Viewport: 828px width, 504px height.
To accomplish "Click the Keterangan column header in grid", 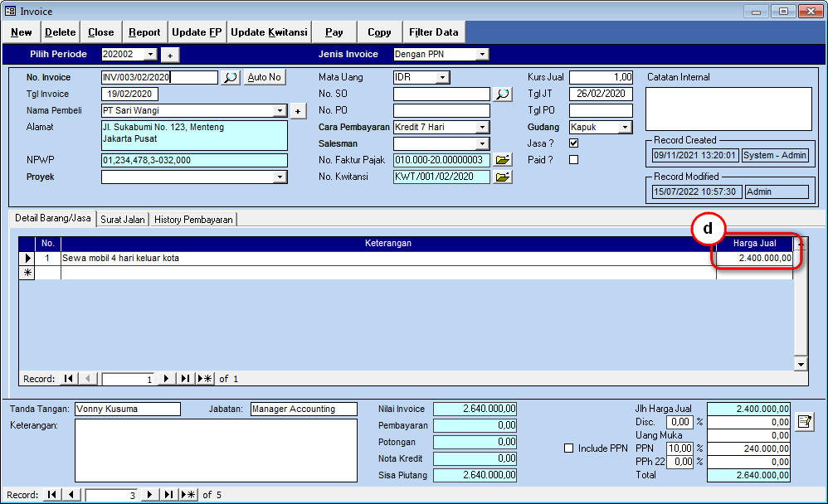I will coord(388,243).
